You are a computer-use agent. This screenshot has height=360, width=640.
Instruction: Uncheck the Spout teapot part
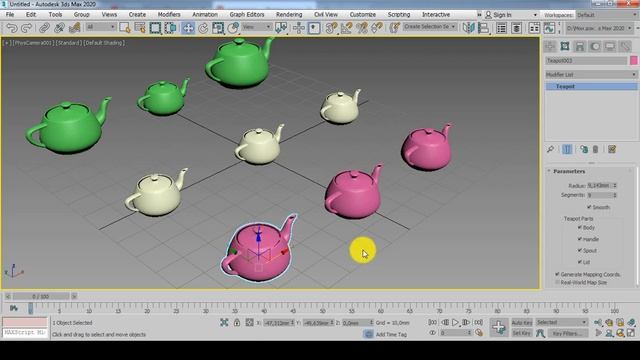tap(580, 250)
